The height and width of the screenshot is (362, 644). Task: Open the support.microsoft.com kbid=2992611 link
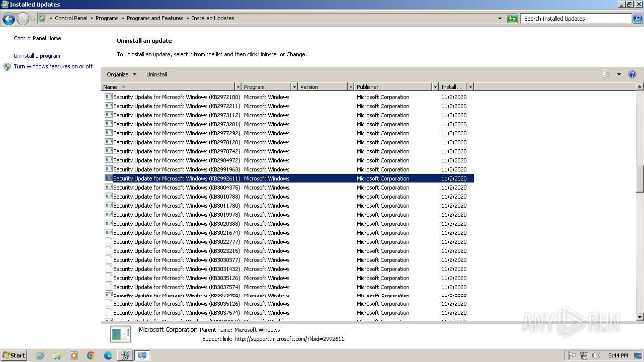click(289, 339)
